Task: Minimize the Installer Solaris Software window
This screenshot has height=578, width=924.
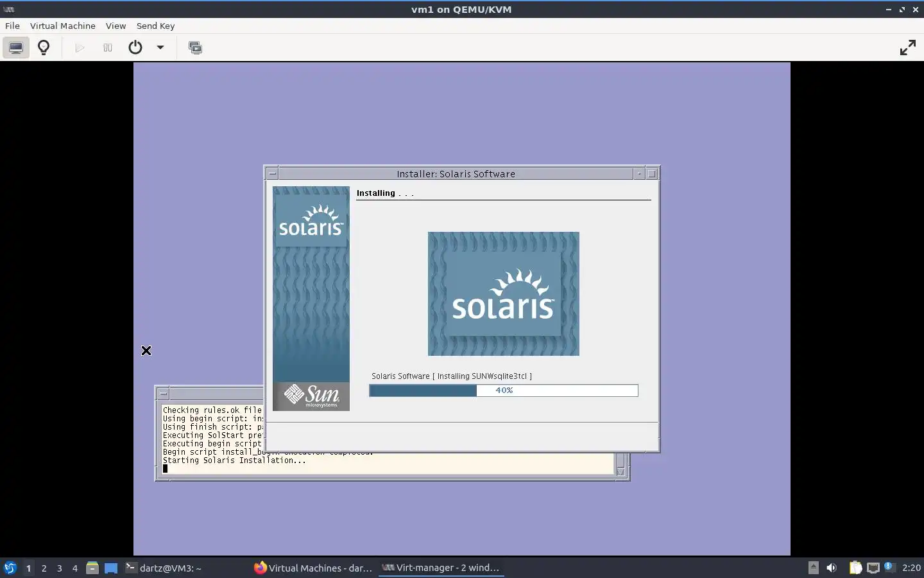Action: tap(639, 173)
